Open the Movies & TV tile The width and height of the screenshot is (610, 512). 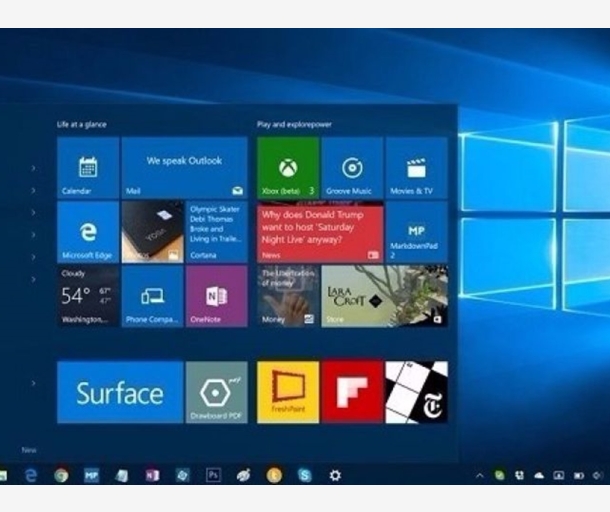pyautogui.click(x=416, y=167)
